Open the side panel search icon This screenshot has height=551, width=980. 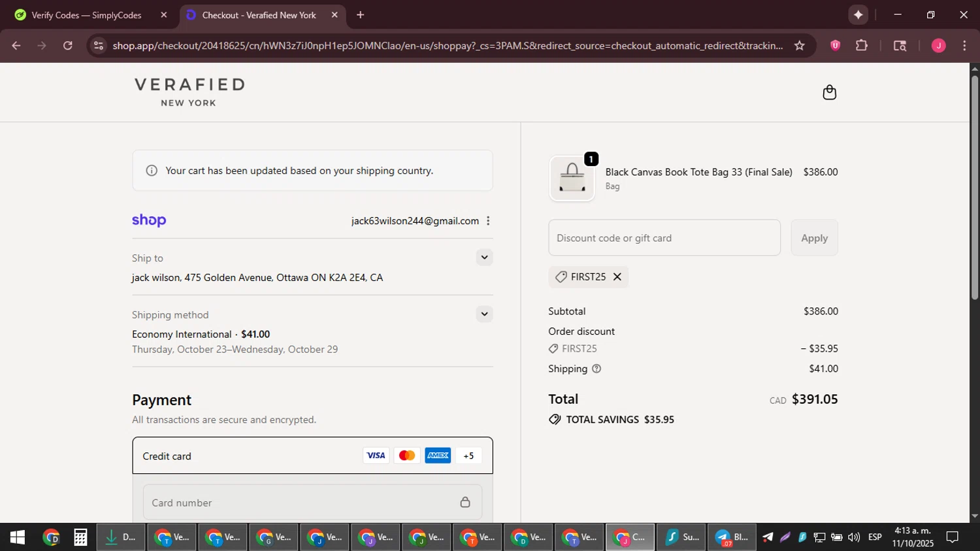point(900,46)
